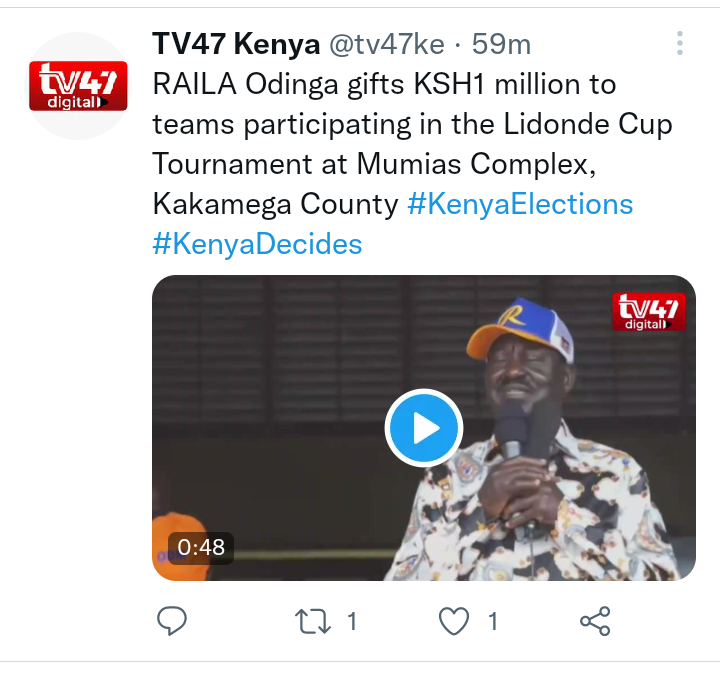Viewport: 720px width, 674px height.
Task: Follow the #KenyaDecides hashtag
Action: click(x=257, y=244)
